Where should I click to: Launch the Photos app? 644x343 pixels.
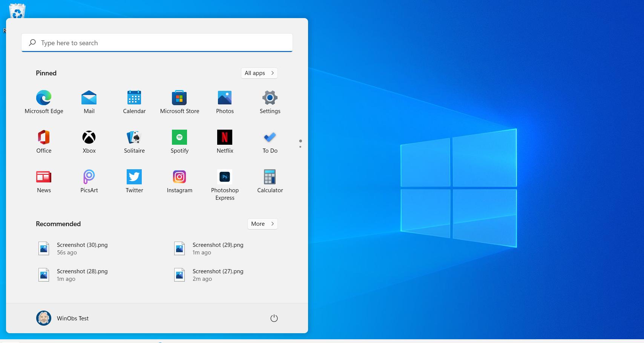pyautogui.click(x=225, y=102)
